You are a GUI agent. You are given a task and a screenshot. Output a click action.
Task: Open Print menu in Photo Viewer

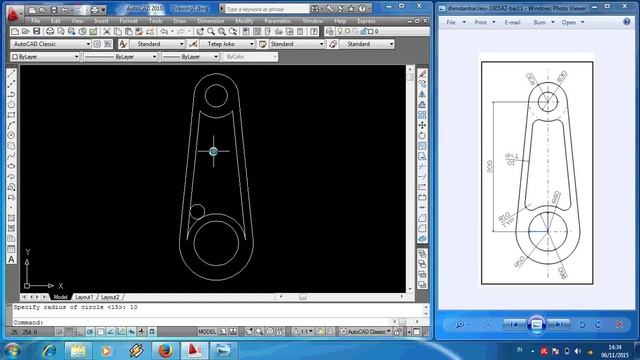pyautogui.click(x=484, y=22)
